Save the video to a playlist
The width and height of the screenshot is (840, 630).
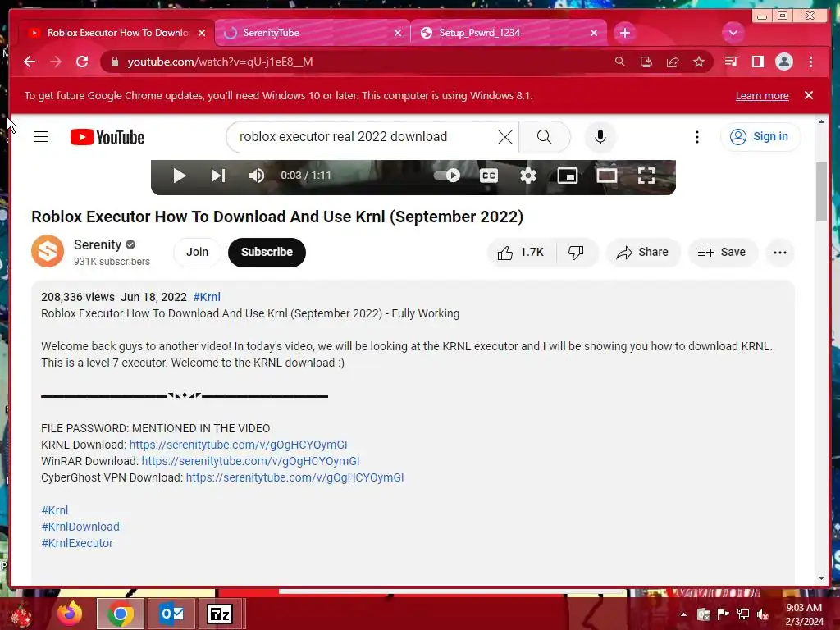pos(723,253)
